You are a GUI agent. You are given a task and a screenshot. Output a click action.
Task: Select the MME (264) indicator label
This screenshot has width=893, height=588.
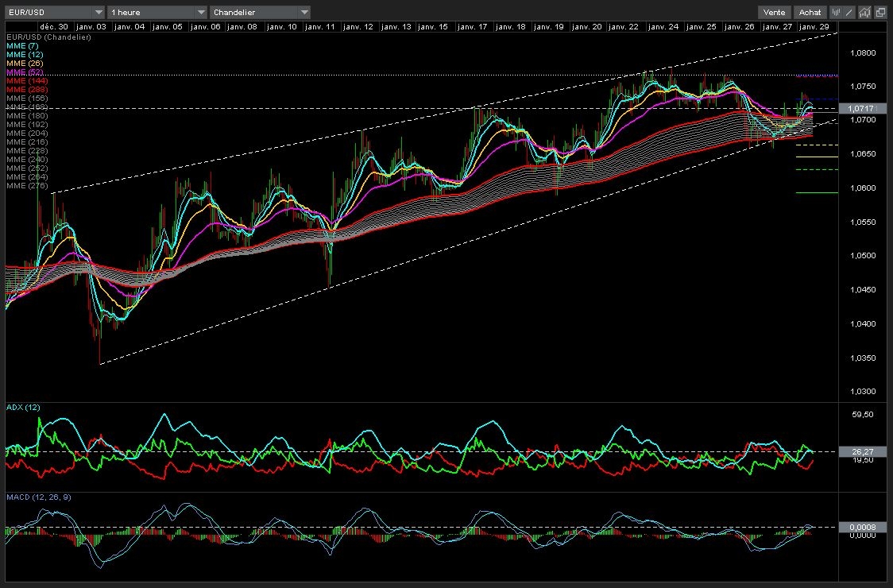(x=27, y=177)
